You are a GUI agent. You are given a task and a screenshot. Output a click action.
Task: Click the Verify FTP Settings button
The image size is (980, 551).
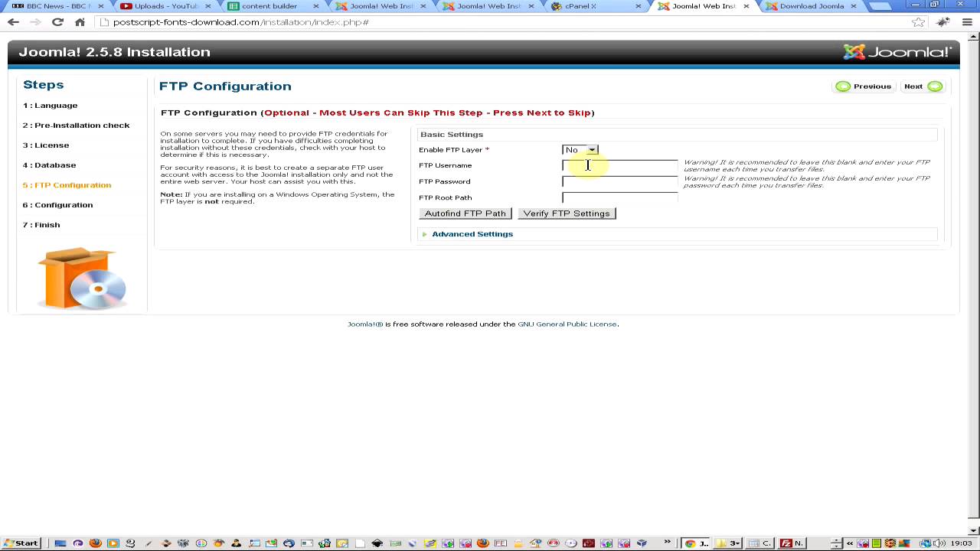[567, 214]
